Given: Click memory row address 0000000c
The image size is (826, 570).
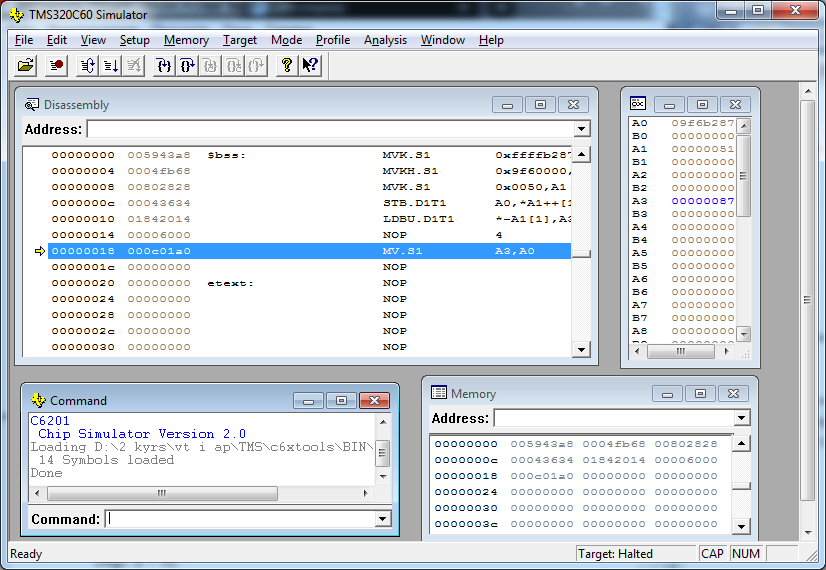Looking at the screenshot, I should coord(466,460).
